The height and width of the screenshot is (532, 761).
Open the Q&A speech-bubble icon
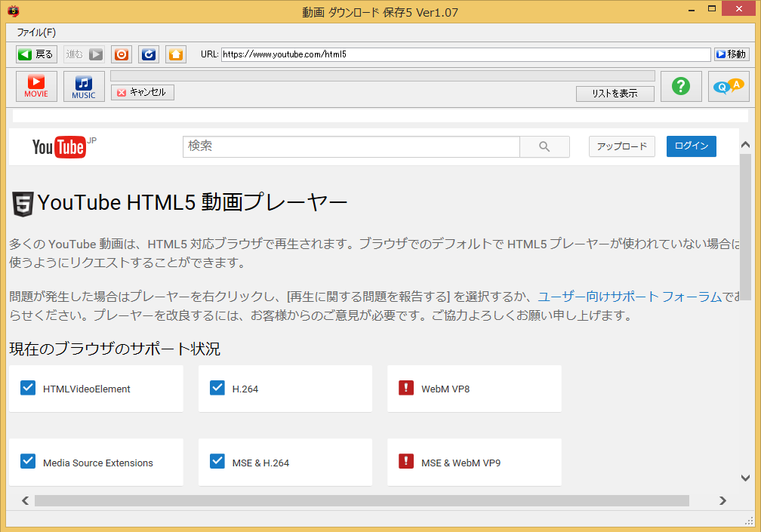729,86
